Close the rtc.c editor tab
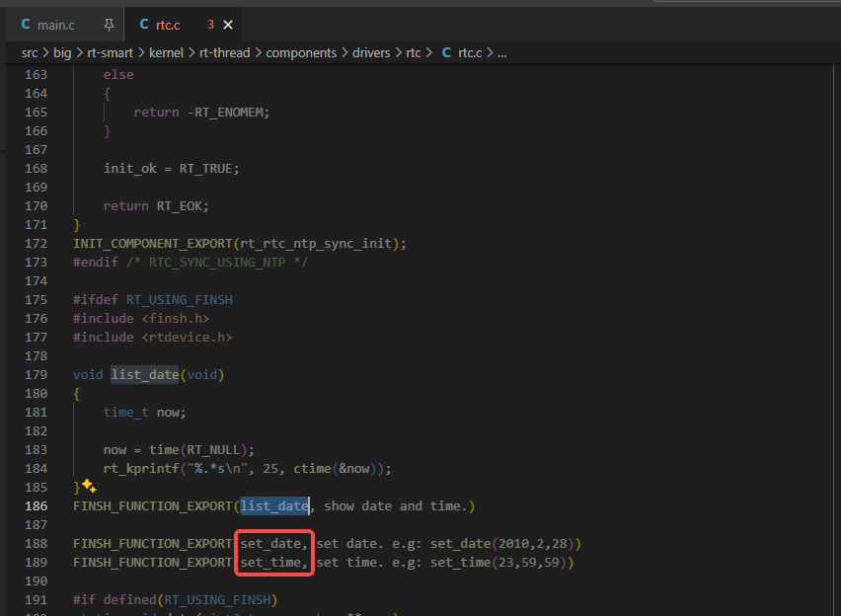 [x=229, y=24]
